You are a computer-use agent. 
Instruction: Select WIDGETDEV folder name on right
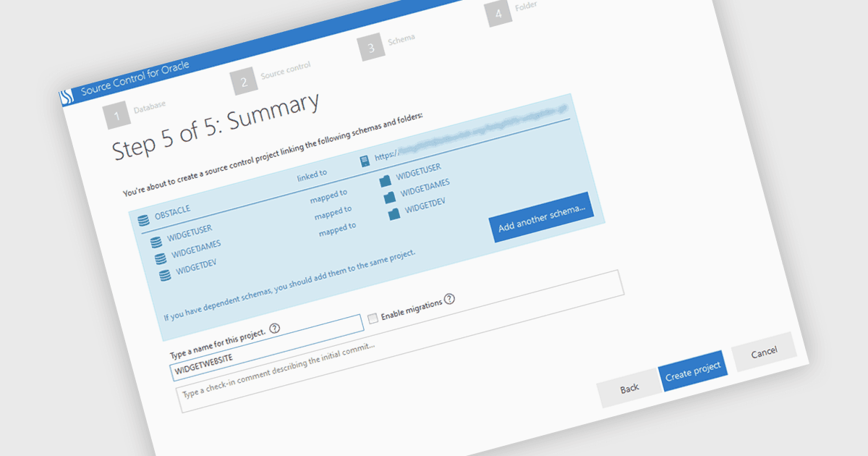(x=425, y=204)
